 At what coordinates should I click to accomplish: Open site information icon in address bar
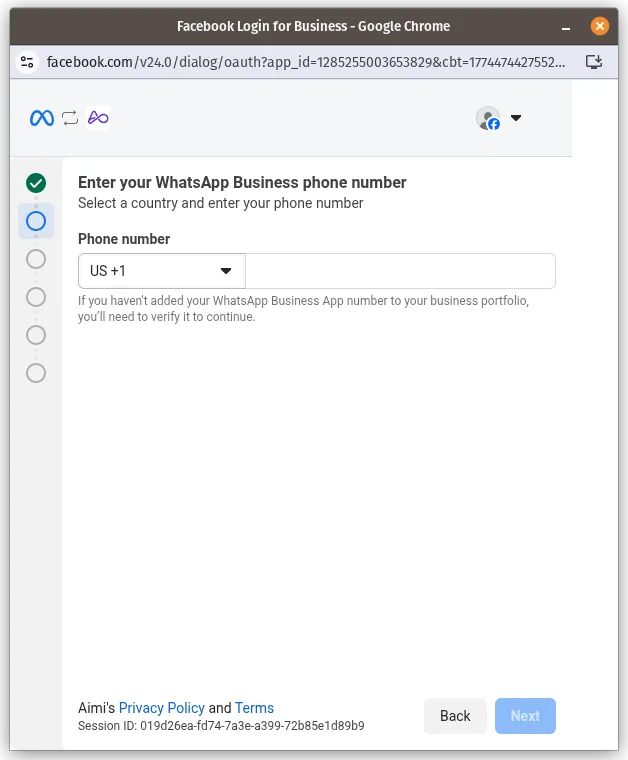(x=27, y=62)
